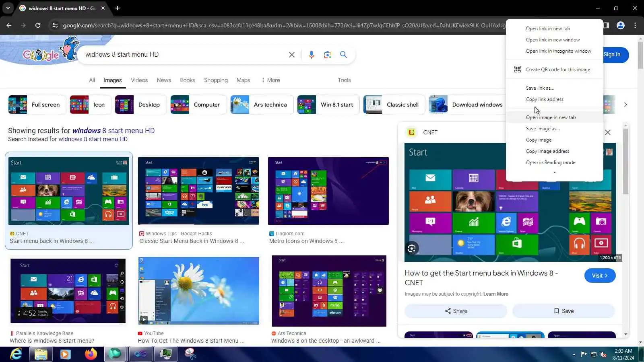Select the Ars technica filter chip
The image size is (644, 362).
point(262,105)
